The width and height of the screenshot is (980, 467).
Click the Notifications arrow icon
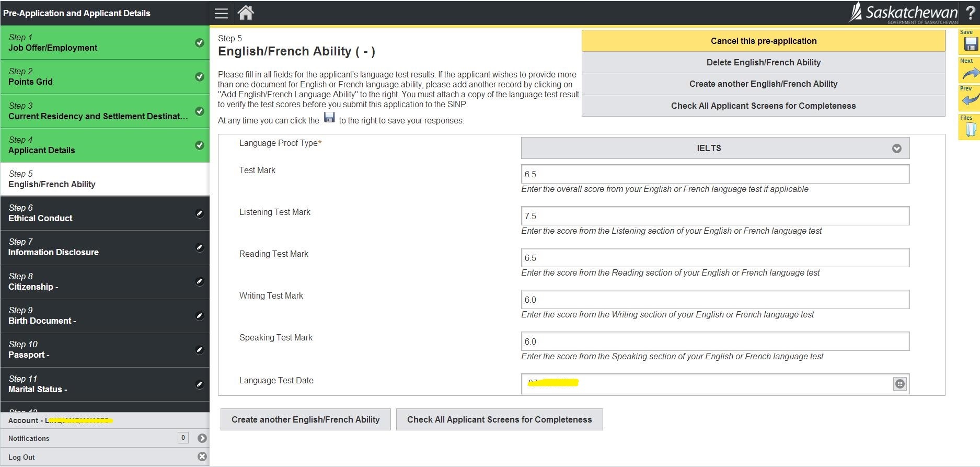click(x=202, y=438)
